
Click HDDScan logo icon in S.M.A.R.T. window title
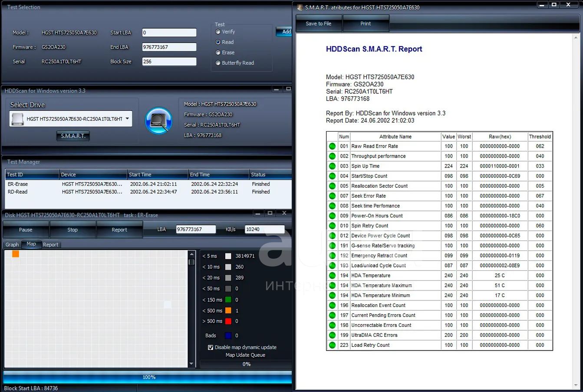(x=300, y=7)
